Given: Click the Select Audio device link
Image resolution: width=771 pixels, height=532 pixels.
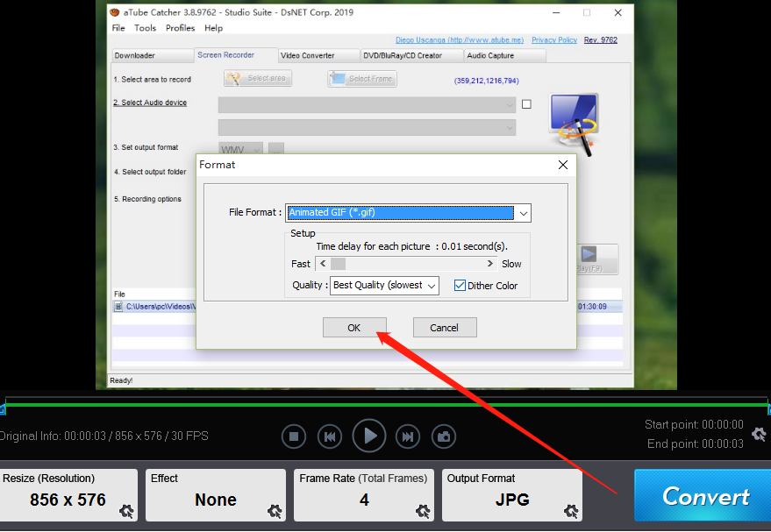Looking at the screenshot, I should tap(150, 103).
